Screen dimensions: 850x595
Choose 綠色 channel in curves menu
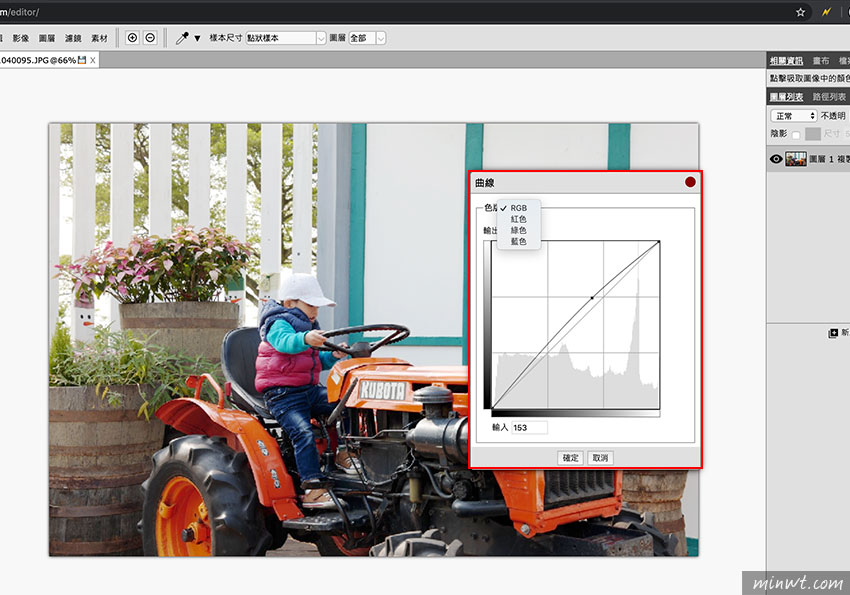tap(519, 230)
